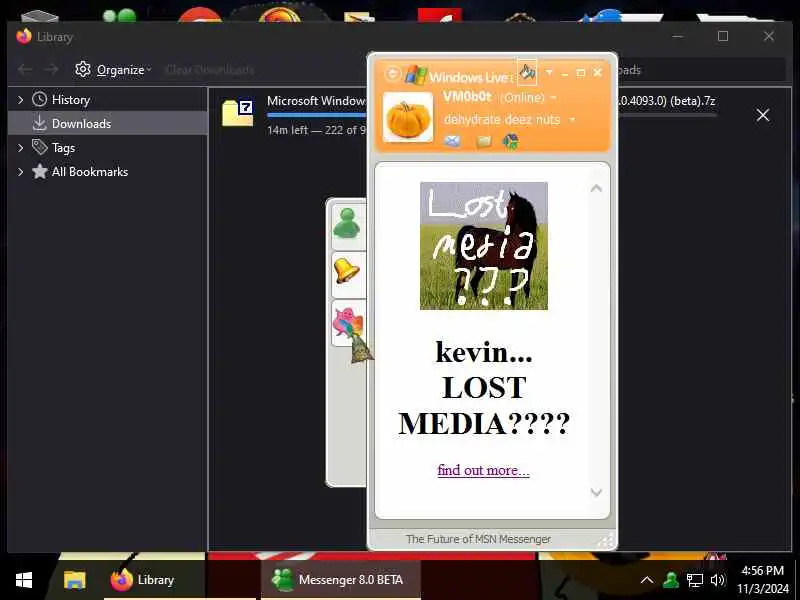Go back in Library window
The width and height of the screenshot is (800, 600).
24,69
